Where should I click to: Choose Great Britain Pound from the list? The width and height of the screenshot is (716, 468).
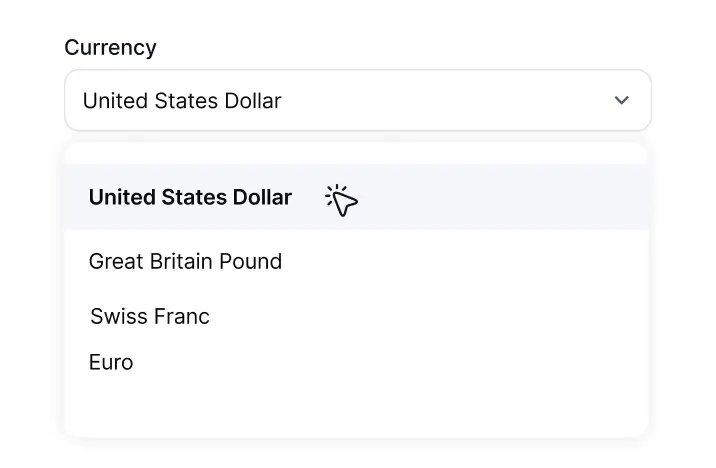point(356,262)
